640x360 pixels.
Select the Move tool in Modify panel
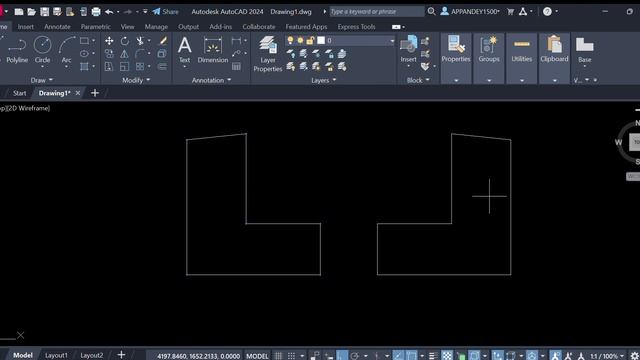coord(109,41)
